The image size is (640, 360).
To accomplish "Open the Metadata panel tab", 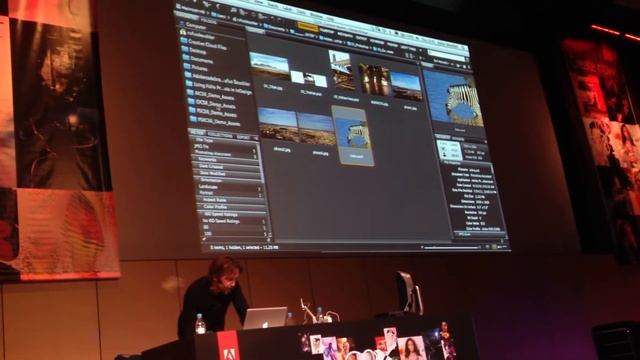I will click(442, 137).
